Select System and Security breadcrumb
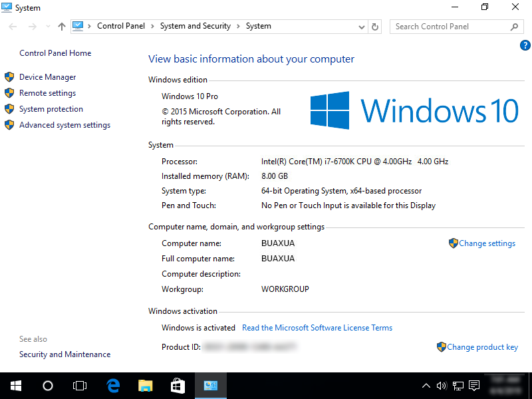 coord(196,26)
